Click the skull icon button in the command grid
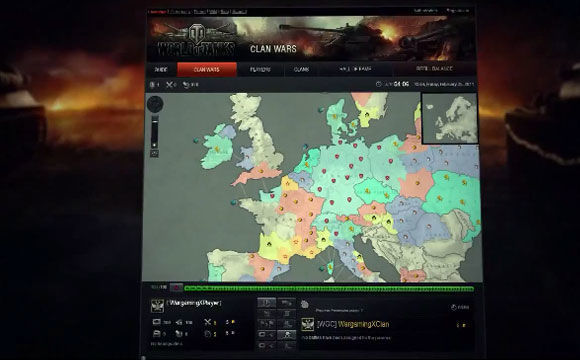This screenshot has height=360, width=580. [286, 335]
